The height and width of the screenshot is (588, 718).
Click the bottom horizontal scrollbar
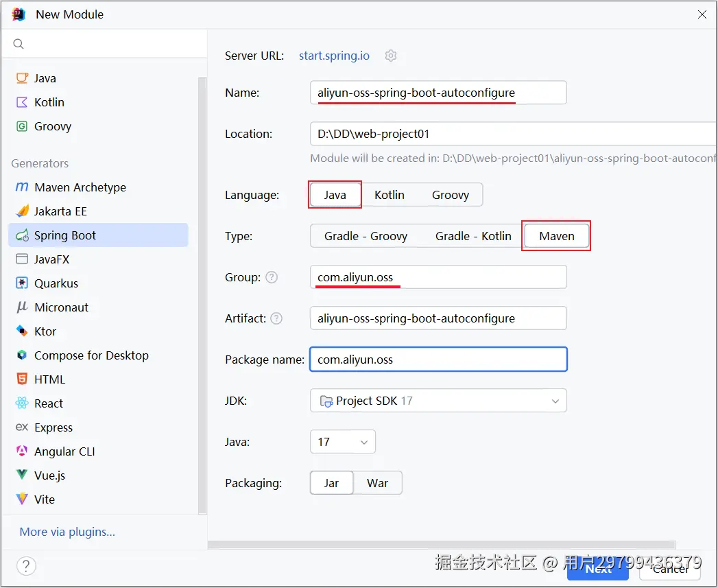coord(442,545)
